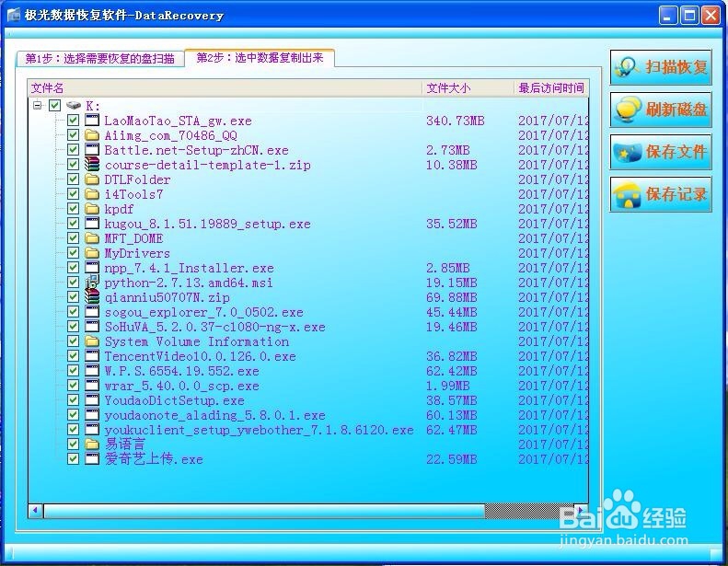Click the course-detail-template-1.zip archive icon

92,165
